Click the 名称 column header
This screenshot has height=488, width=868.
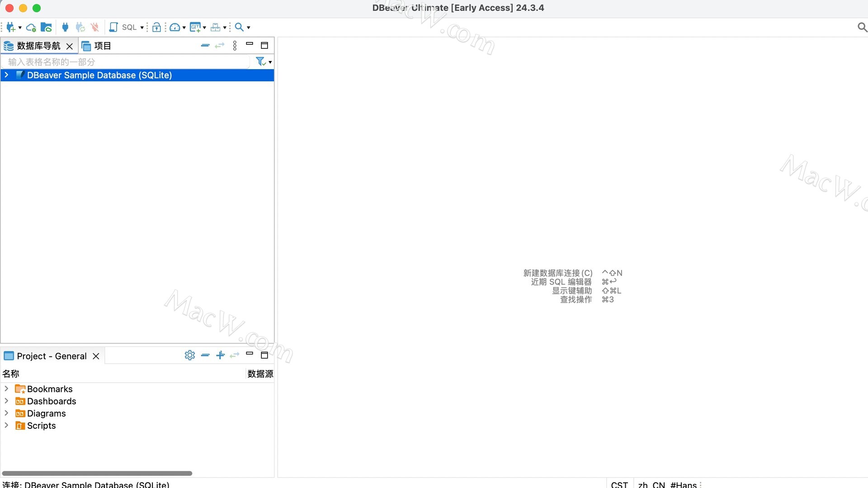(x=11, y=374)
